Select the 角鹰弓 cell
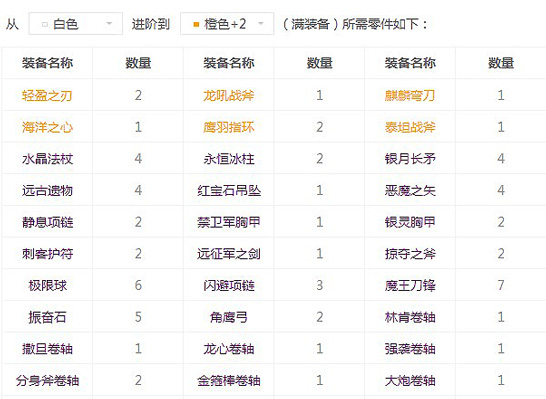Viewport: 546px width, 399px height. tap(229, 317)
